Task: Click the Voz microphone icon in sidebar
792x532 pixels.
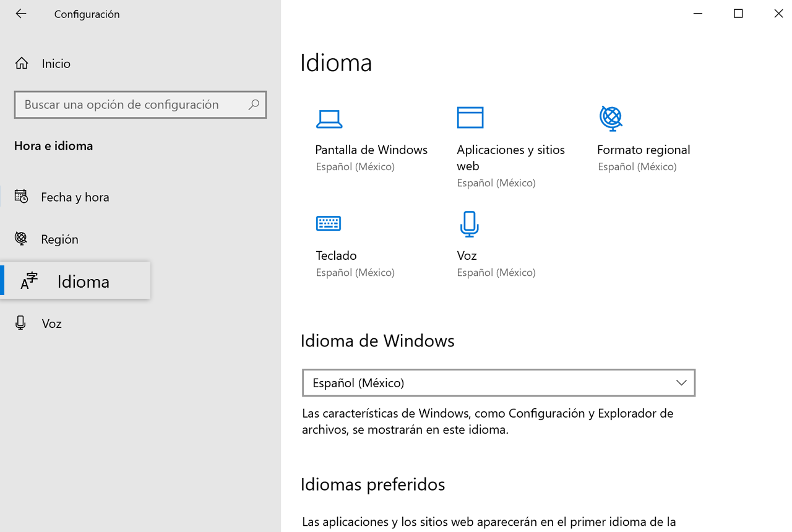Action: pyautogui.click(x=21, y=323)
